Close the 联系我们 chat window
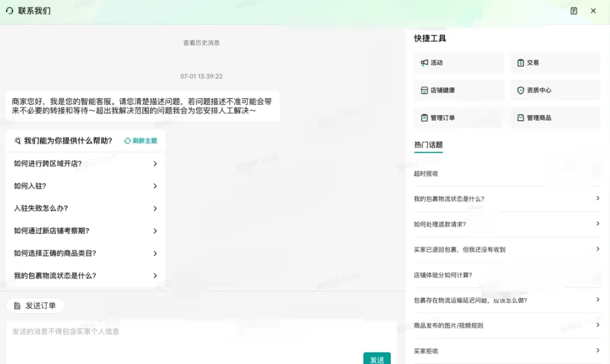The height and width of the screenshot is (364, 610). (593, 11)
